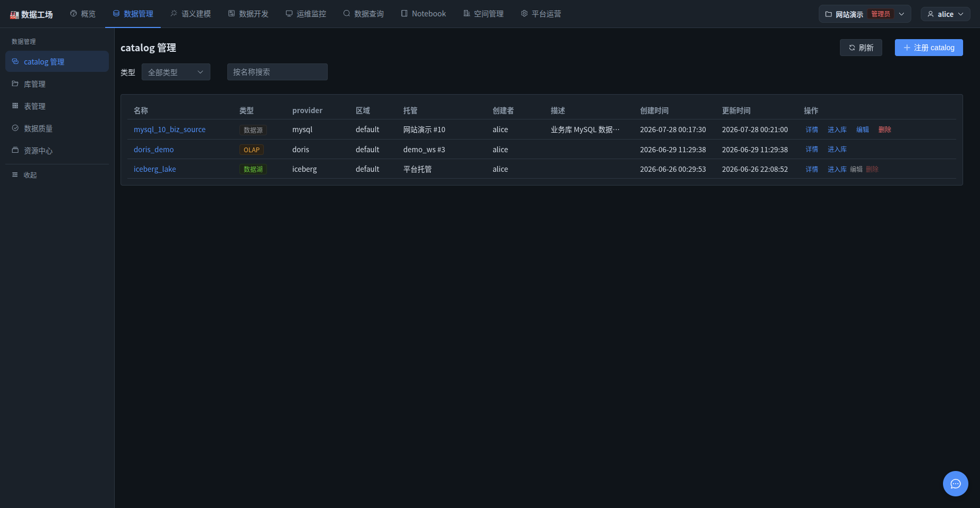Click 删除 for mysql_10_biz_source
Viewport: 980px width, 508px height.
click(885, 130)
